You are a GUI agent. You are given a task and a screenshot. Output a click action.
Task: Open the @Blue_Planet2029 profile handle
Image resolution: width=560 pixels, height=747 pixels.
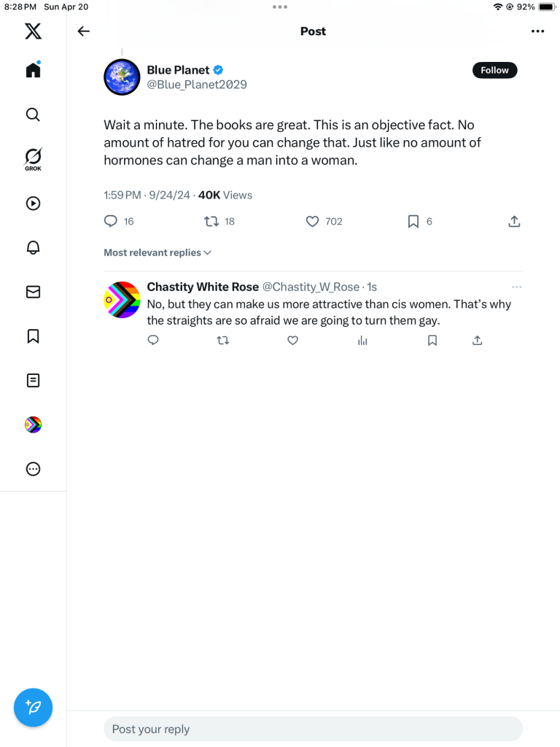point(197,85)
